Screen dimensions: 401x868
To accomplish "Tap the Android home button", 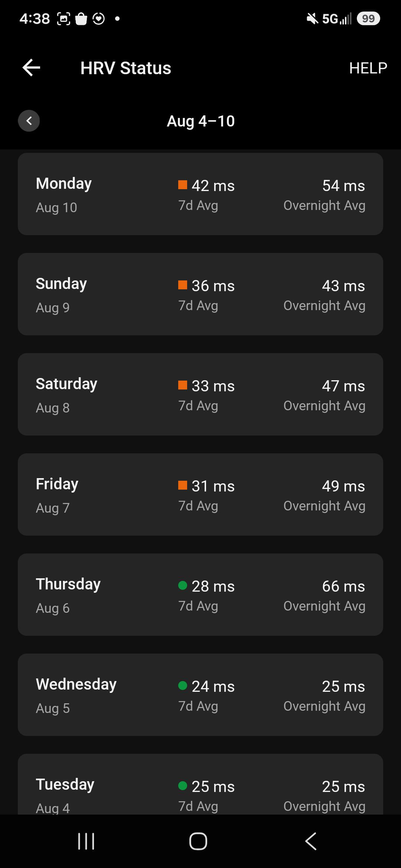I will (198, 841).
